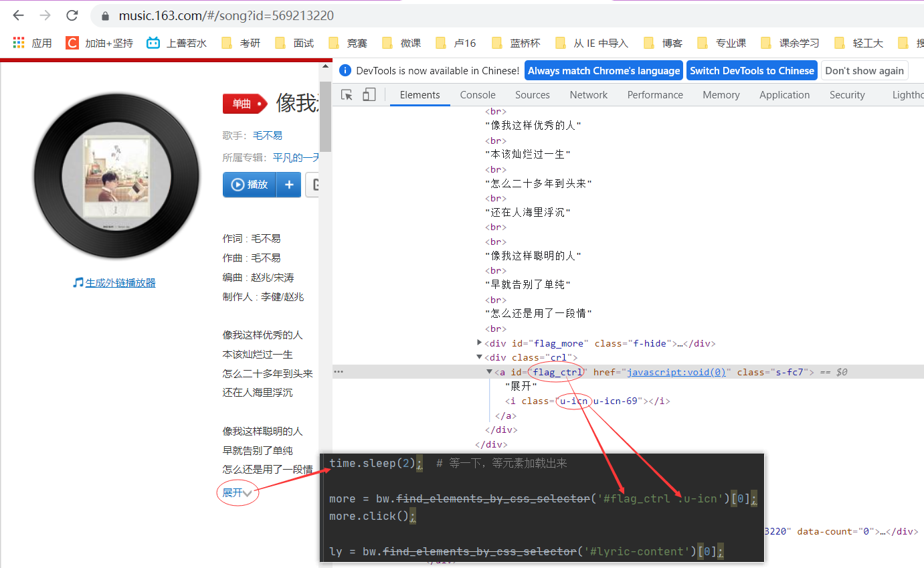Switch to the Console tab
Screen dimensions: 924x568
coord(478,95)
